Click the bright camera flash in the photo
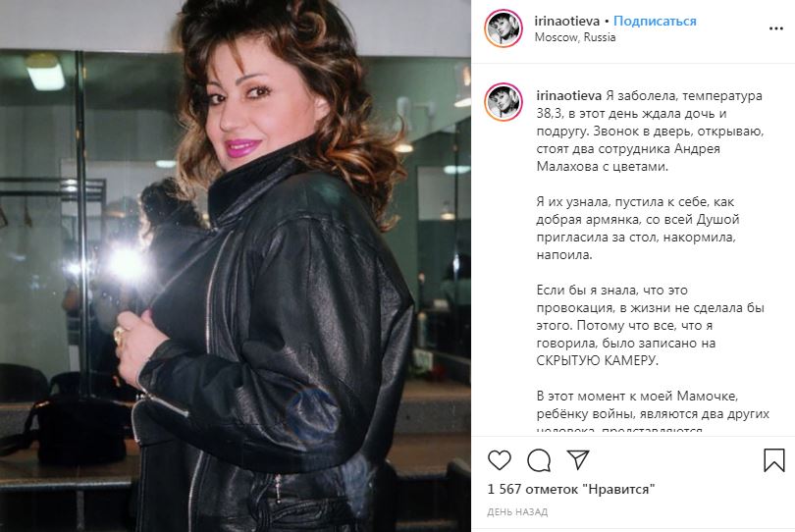Viewport: 795px width, 532px height. [x=125, y=264]
